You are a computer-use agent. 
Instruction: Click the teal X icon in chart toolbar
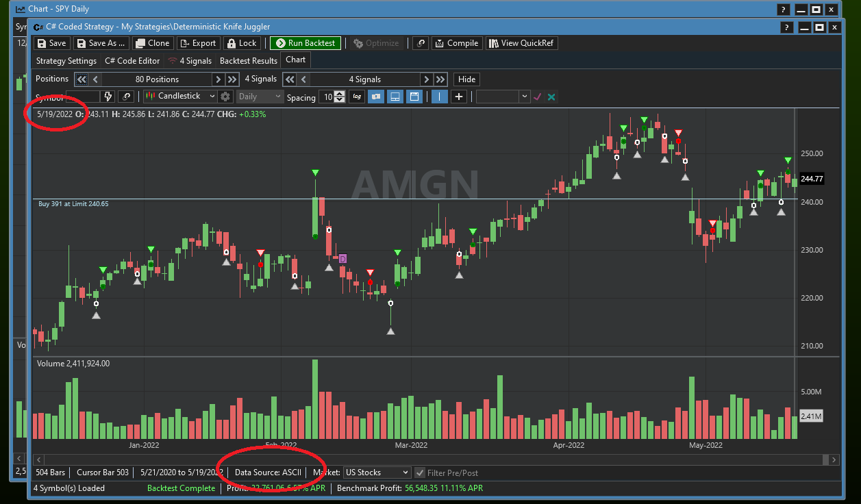click(x=551, y=97)
